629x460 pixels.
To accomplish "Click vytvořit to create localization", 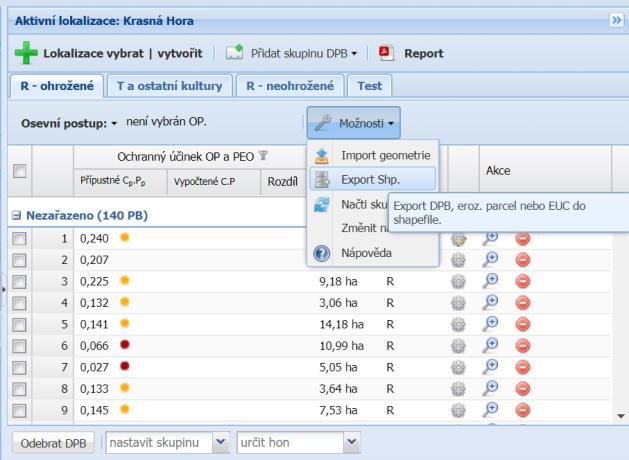I will (180, 53).
